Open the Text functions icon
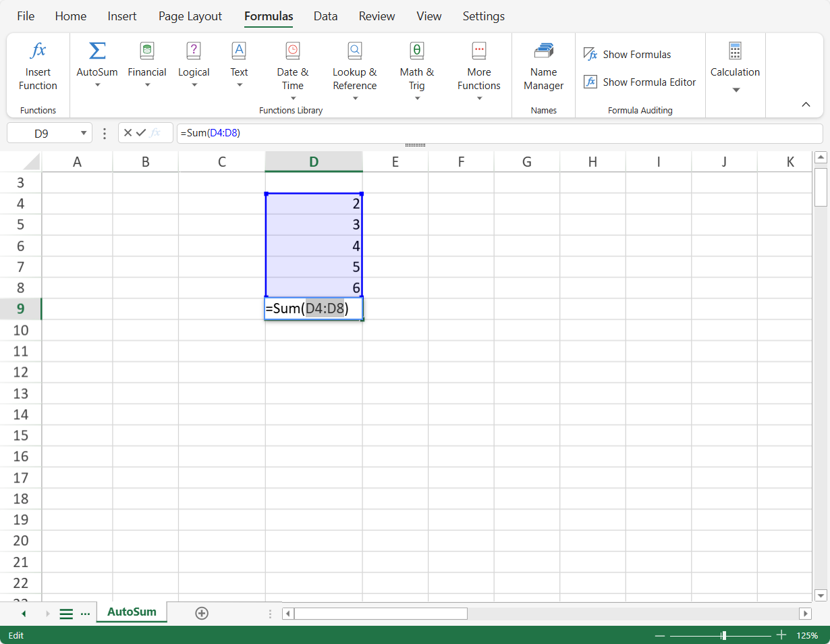This screenshot has height=644, width=830. pyautogui.click(x=239, y=51)
